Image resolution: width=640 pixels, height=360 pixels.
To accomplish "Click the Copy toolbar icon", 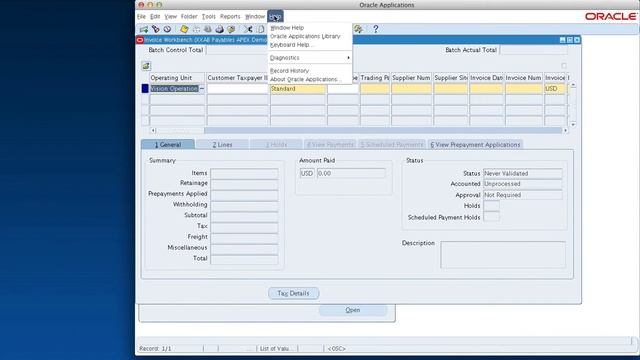I will click(x=260, y=29).
